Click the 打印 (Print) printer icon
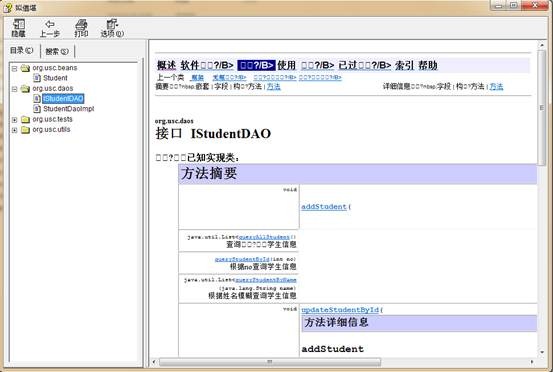Image resolution: width=553 pixels, height=372 pixels. 81,24
